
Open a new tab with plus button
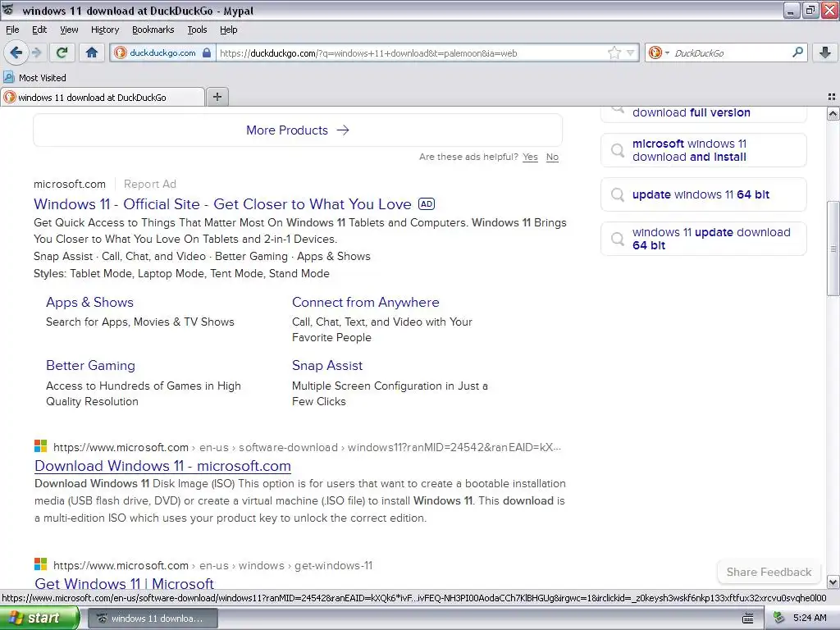pos(217,97)
